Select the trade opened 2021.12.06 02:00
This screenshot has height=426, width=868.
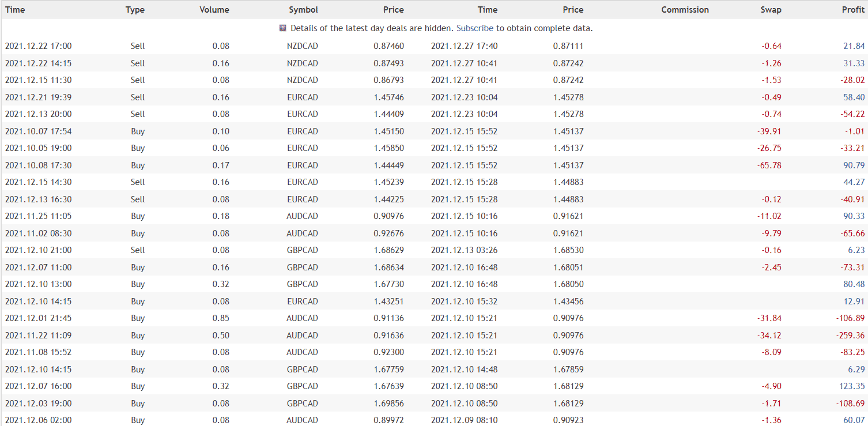click(x=38, y=420)
